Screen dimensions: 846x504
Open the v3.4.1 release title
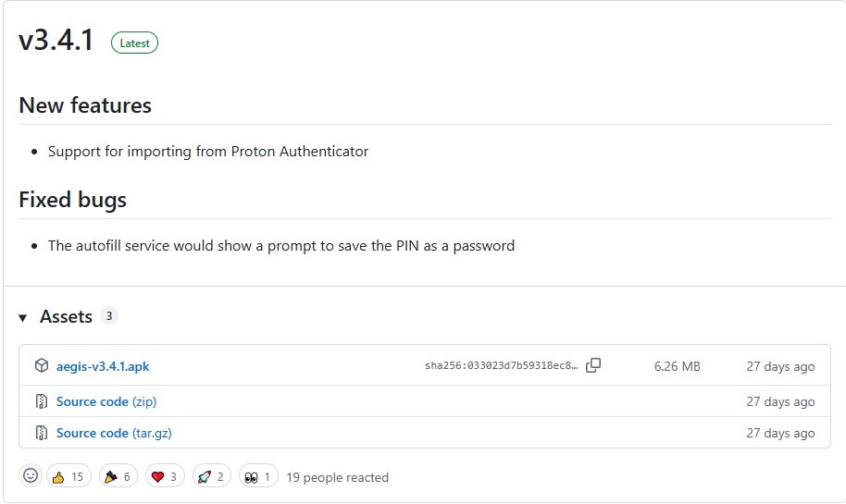[56, 40]
